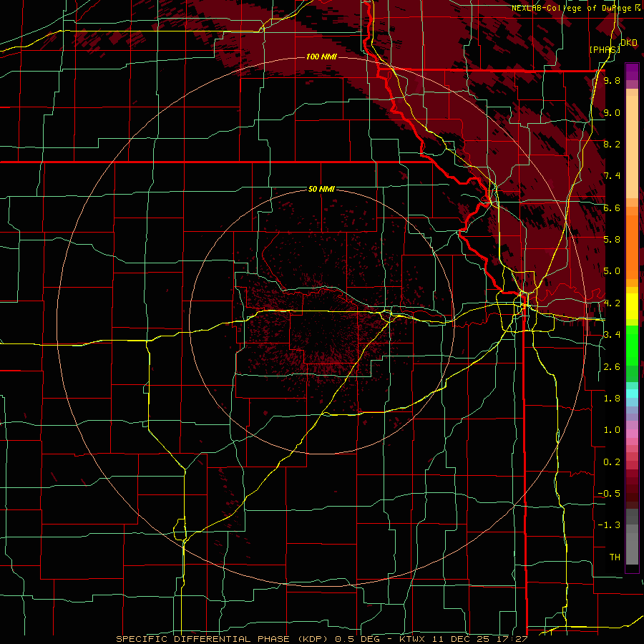The height and width of the screenshot is (644, 644).
Task: Click the TH threshold label on the legend
Action: (x=615, y=557)
